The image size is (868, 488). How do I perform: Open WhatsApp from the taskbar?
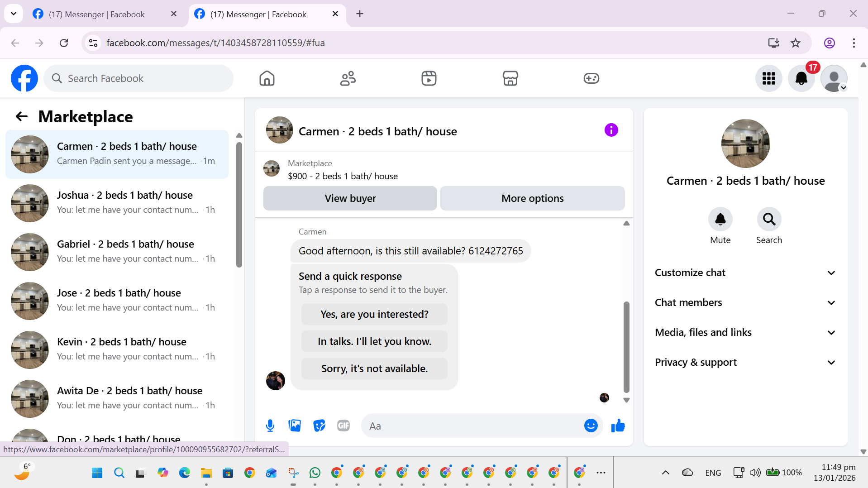coord(315,473)
